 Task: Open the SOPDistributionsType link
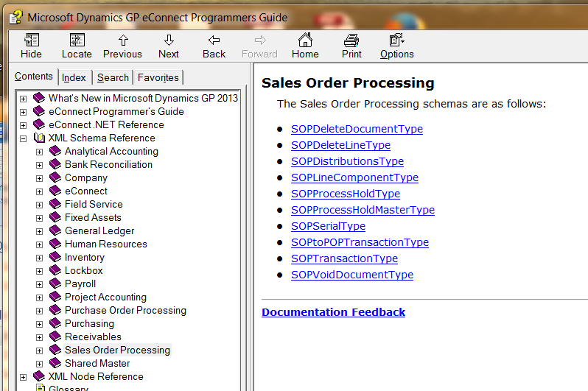pyautogui.click(x=348, y=161)
